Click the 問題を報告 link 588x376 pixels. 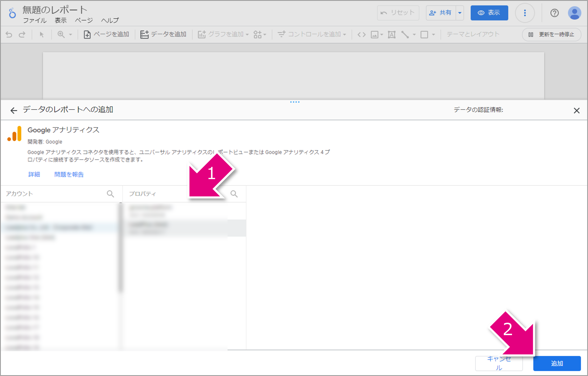(x=69, y=174)
